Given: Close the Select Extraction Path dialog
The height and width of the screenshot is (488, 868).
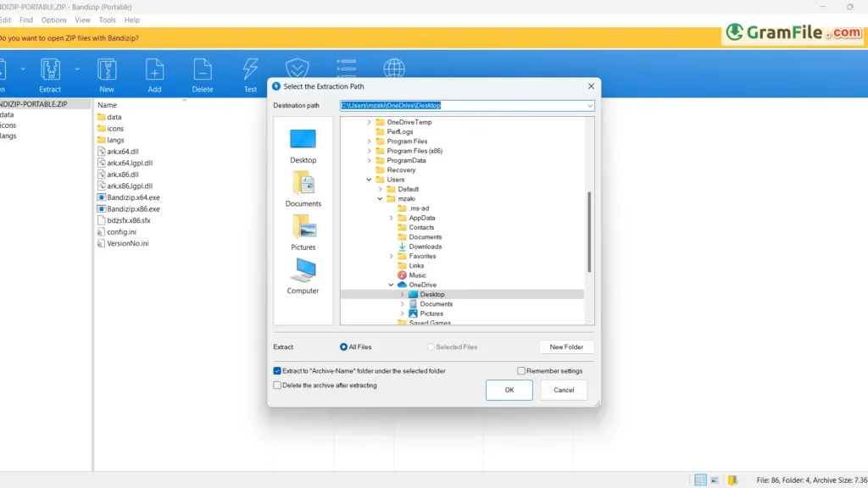Looking at the screenshot, I should 591,86.
